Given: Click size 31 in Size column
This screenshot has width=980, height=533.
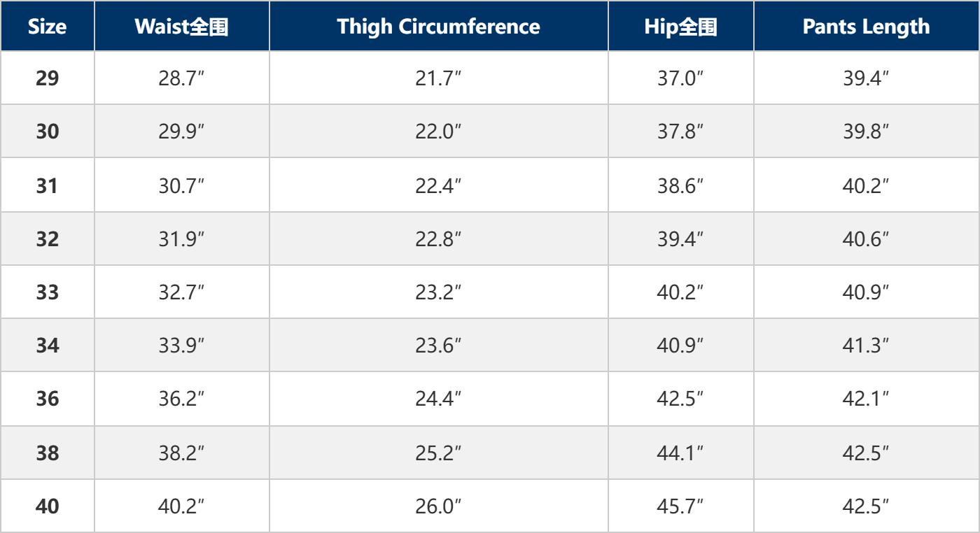Looking at the screenshot, I should (48, 185).
